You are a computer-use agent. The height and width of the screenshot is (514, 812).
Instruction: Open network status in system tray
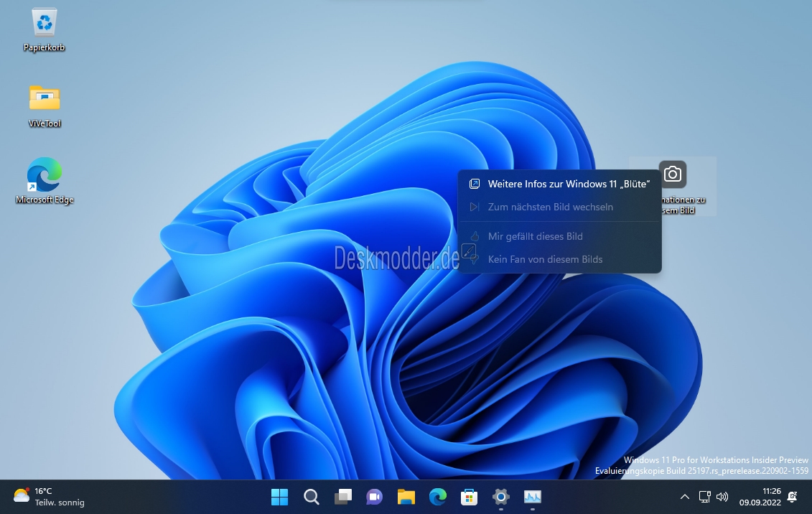click(705, 497)
